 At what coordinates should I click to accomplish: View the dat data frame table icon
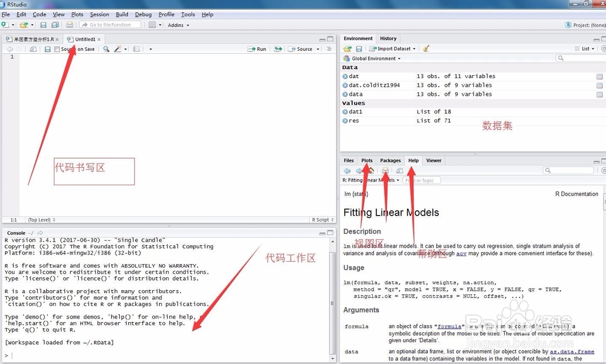(599, 76)
